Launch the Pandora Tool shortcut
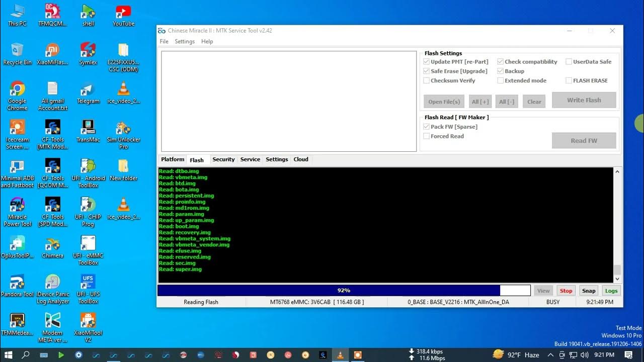Screen dimensions: 644x362 [x=17, y=286]
